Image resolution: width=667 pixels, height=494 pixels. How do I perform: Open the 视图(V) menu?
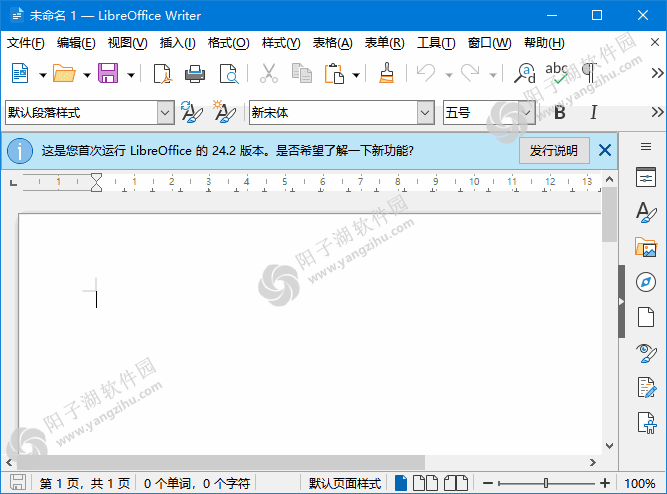127,43
